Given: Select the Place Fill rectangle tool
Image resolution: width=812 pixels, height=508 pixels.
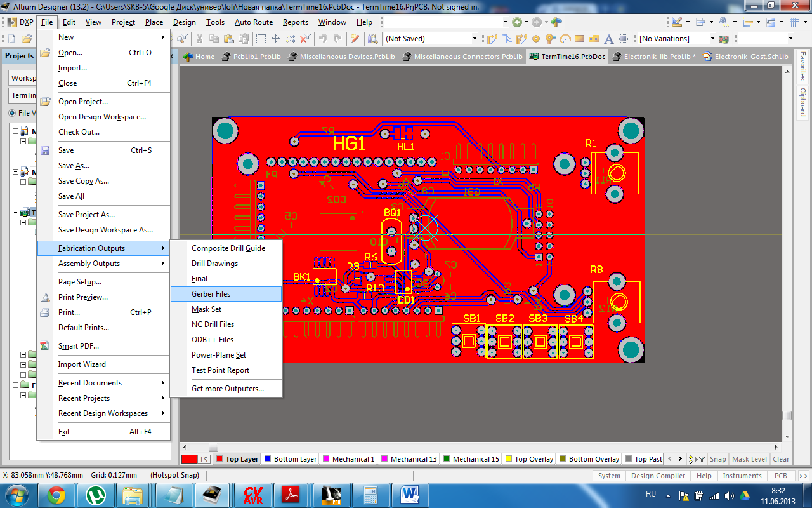Looking at the screenshot, I should pos(579,39).
